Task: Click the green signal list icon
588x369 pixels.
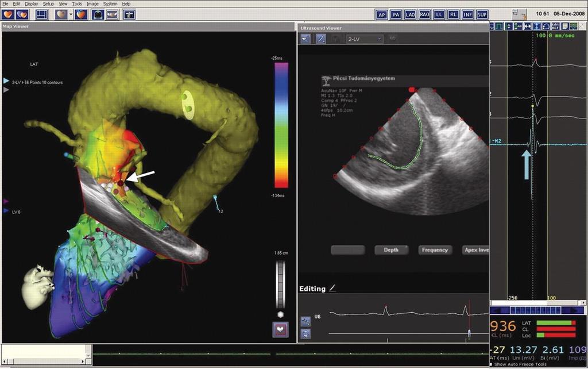Action: click(574, 26)
